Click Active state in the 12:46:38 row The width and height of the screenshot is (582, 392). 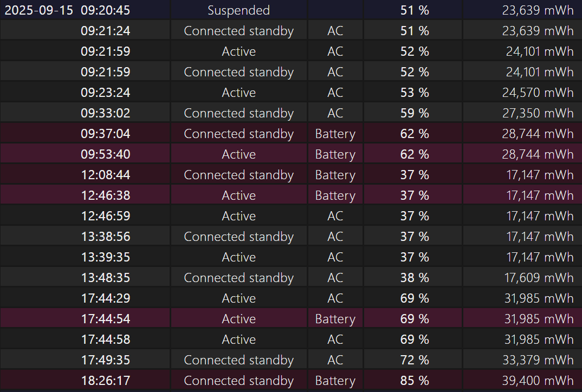238,195
